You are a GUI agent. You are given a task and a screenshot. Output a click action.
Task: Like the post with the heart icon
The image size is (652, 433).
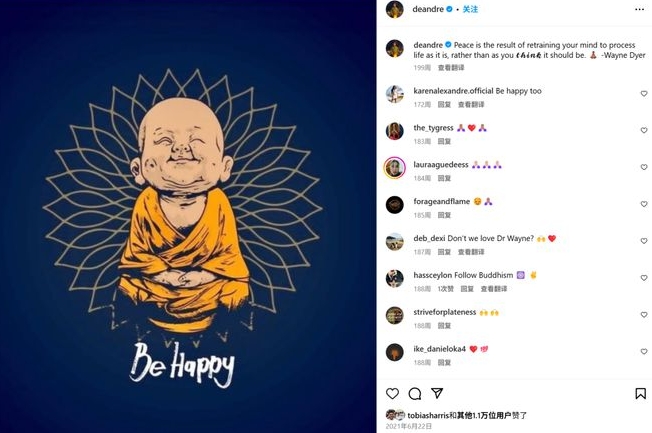pos(392,393)
